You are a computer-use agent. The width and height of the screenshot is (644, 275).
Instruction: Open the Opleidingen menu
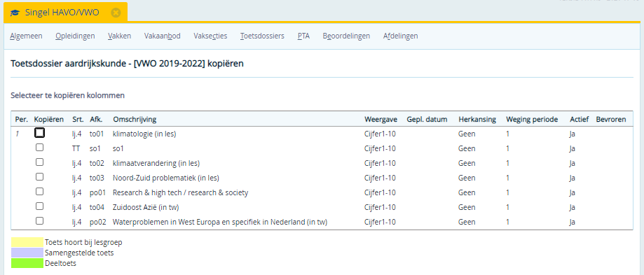[75, 36]
